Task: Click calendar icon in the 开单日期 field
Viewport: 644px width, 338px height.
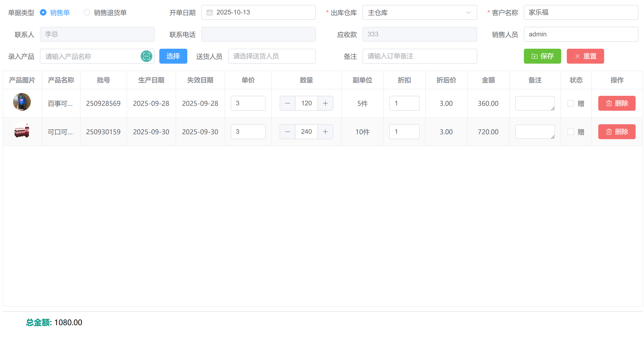Action: pyautogui.click(x=209, y=12)
